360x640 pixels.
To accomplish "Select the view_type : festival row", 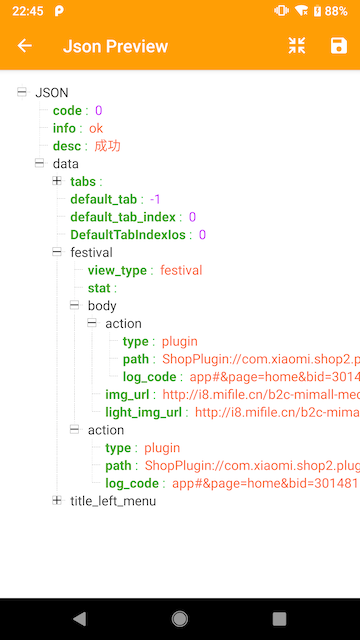I will click(x=145, y=271).
